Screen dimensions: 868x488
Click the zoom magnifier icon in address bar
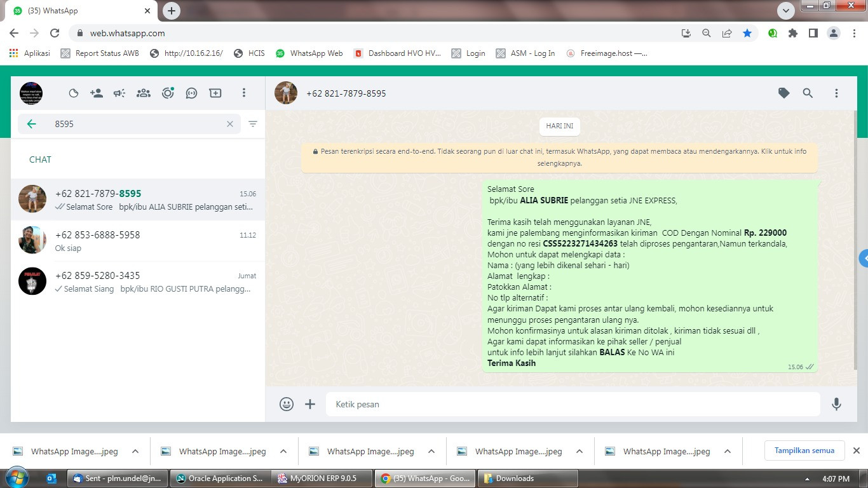(x=707, y=33)
